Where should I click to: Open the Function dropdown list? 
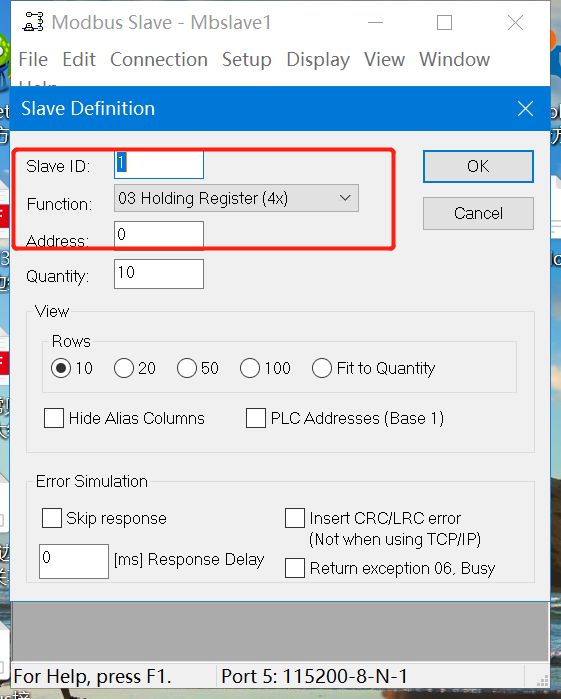click(236, 198)
